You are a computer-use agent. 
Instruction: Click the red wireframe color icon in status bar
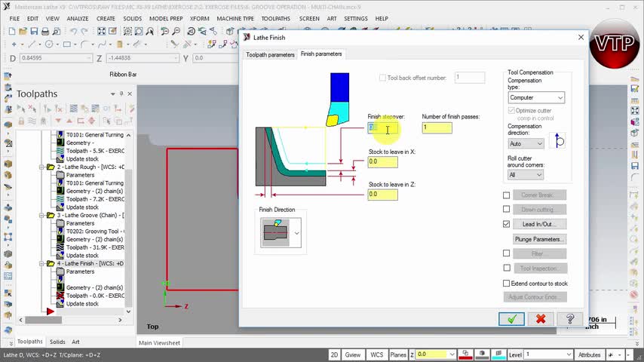465,354
